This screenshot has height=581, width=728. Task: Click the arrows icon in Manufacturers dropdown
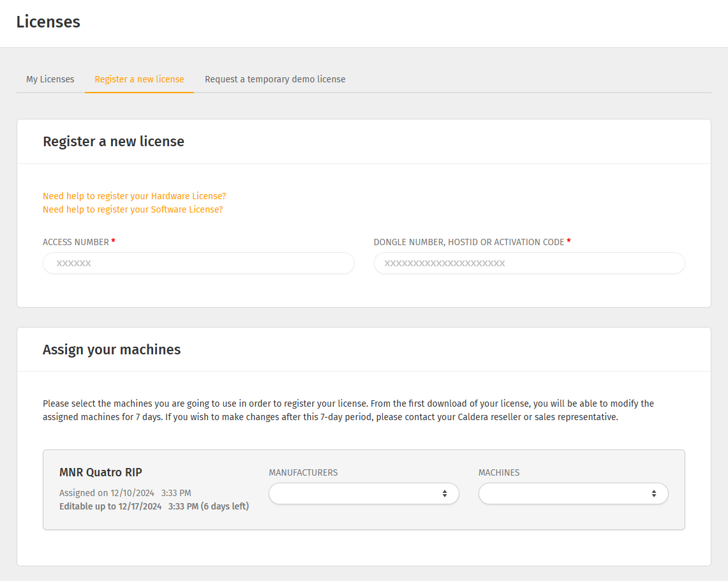[444, 494]
